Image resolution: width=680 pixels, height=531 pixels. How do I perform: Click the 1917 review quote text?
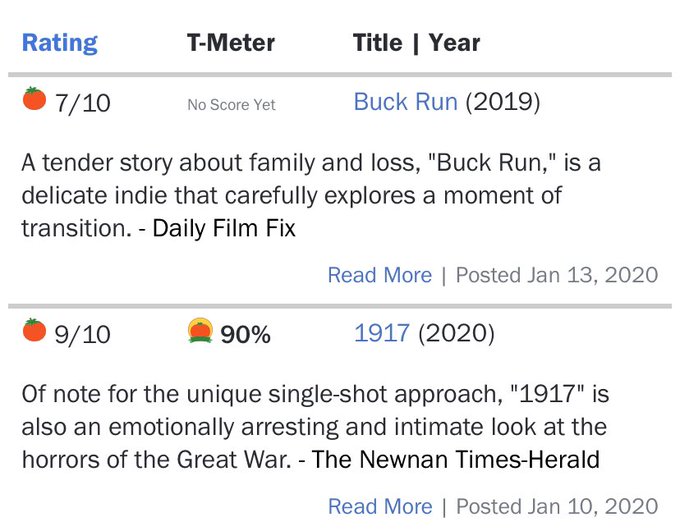point(315,427)
